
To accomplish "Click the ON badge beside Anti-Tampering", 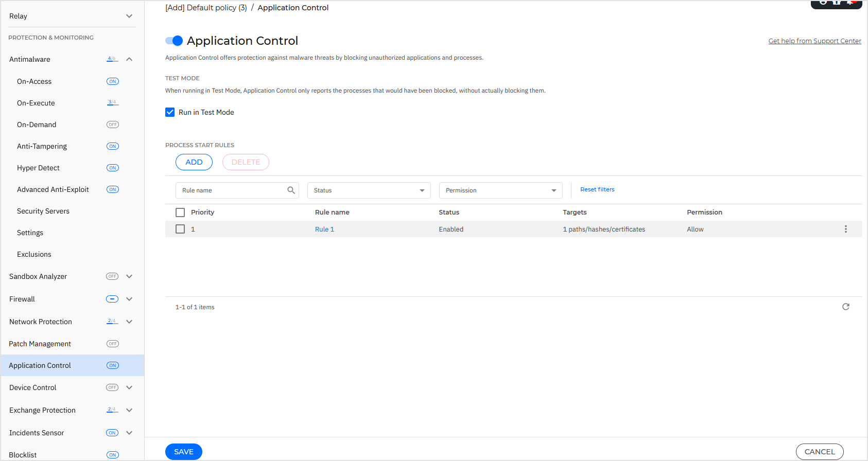I will [113, 146].
